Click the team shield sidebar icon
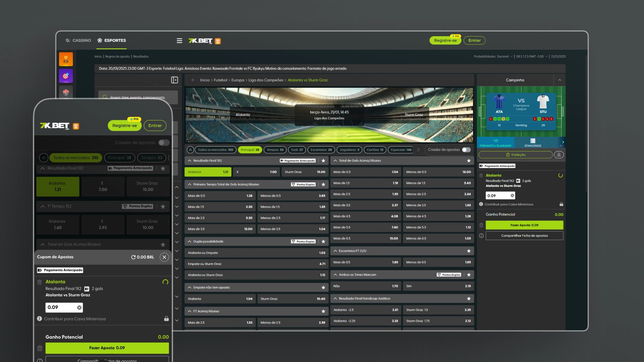The height and width of the screenshot is (362, 644). coord(66,92)
